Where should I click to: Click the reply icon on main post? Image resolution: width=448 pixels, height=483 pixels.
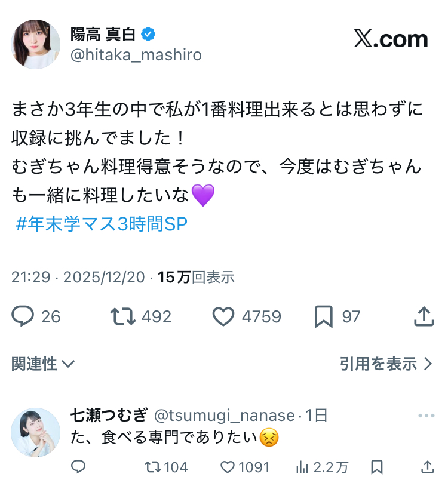pos(23,316)
